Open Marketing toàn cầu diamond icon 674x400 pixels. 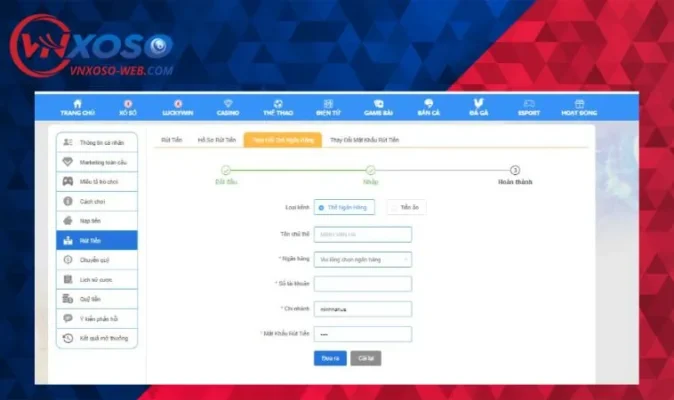[68, 162]
